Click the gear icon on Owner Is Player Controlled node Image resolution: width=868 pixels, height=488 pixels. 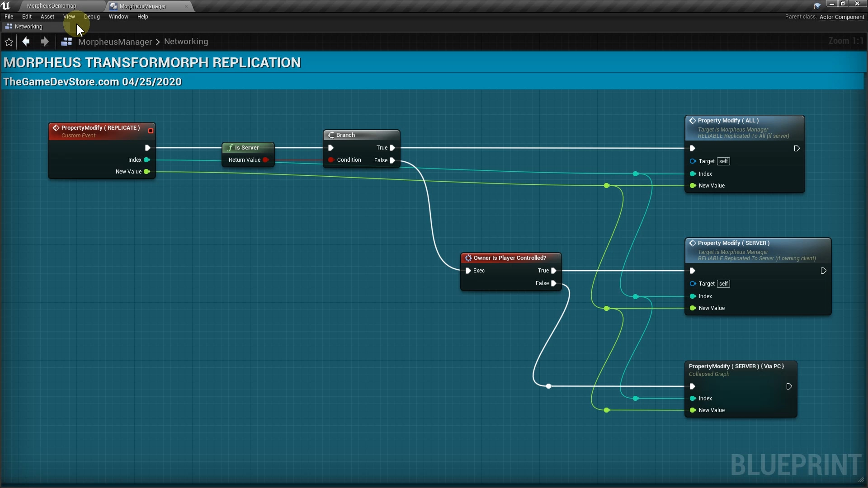pyautogui.click(x=468, y=258)
